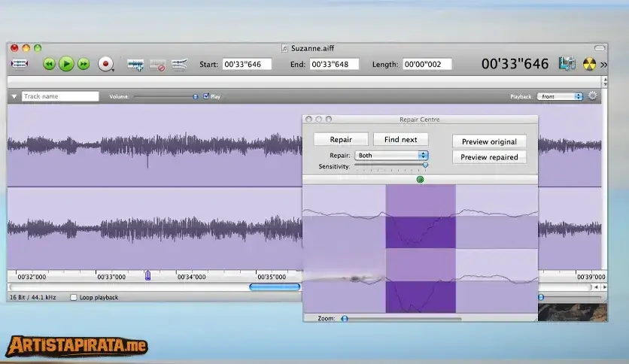Click the Repair button in Repair Centre
Image resolution: width=629 pixels, height=364 pixels.
[341, 139]
